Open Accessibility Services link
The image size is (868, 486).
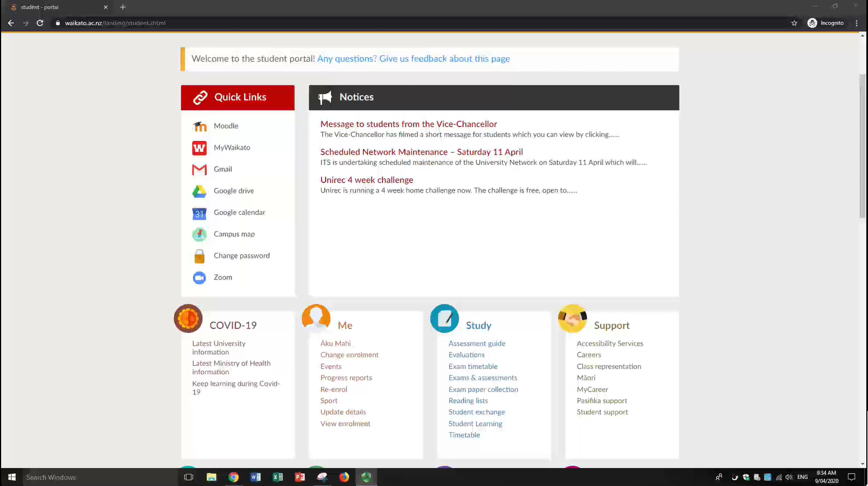click(610, 343)
